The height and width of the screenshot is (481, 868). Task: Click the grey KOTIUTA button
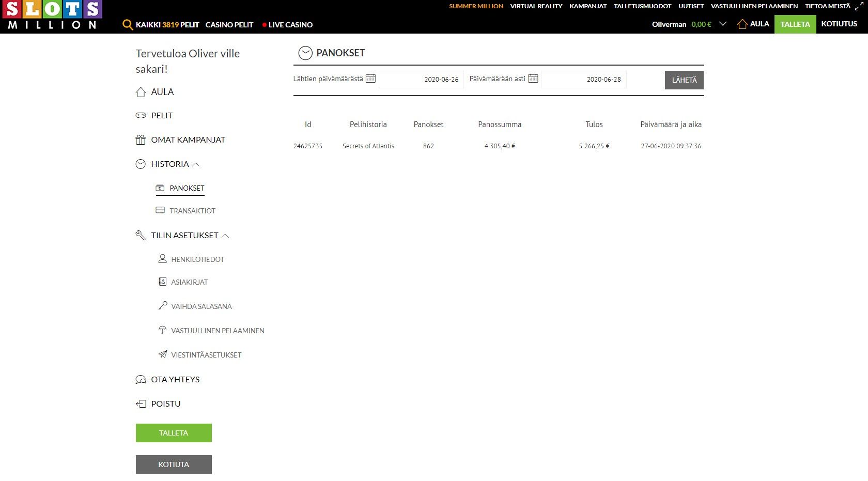[174, 464]
